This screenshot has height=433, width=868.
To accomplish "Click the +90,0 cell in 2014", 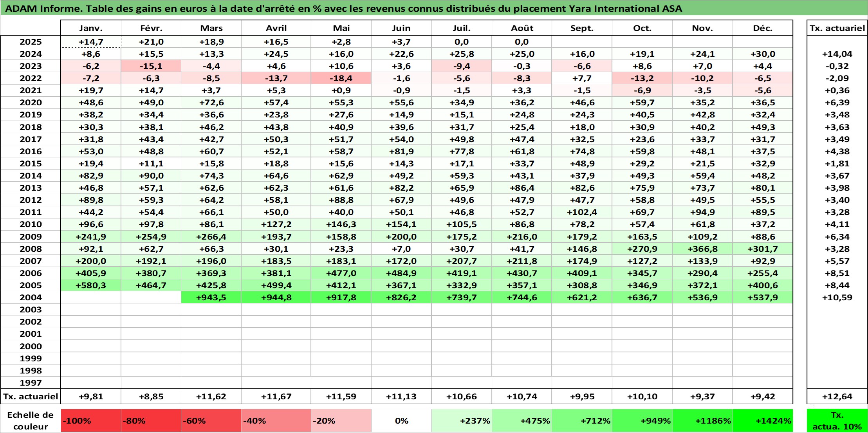I will click(151, 176).
